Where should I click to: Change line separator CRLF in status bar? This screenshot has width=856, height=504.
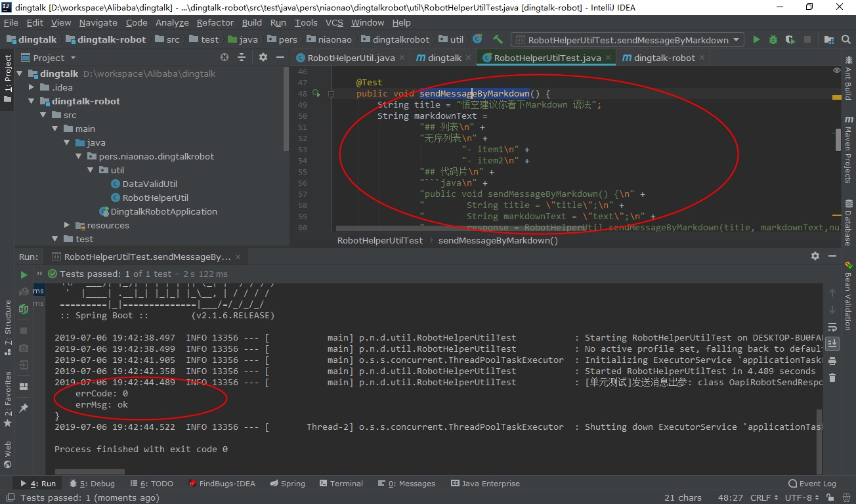pyautogui.click(x=765, y=497)
